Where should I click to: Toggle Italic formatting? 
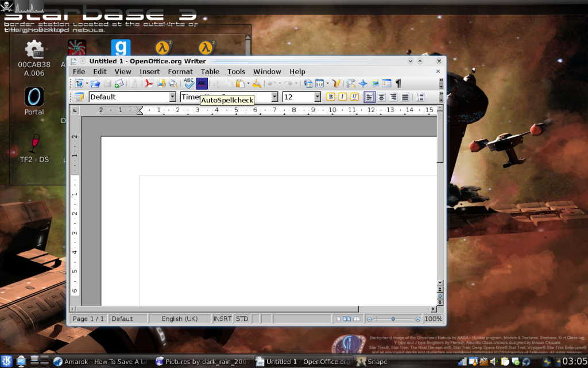click(x=342, y=97)
